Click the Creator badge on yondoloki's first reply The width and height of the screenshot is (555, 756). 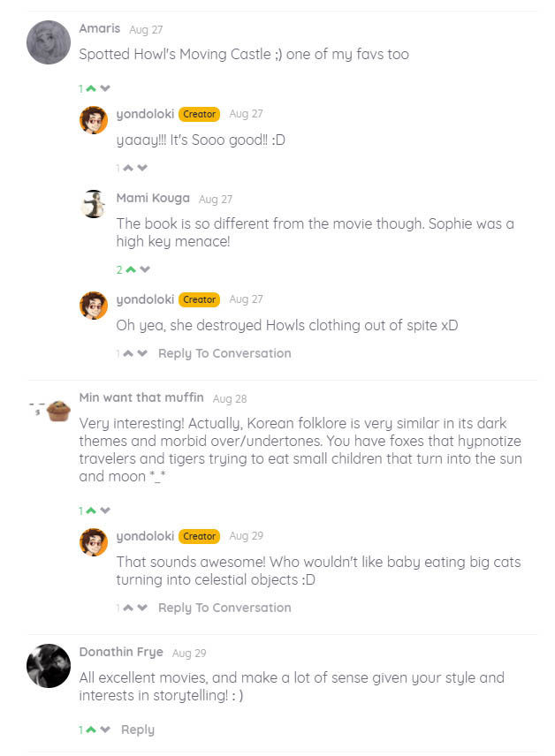click(x=199, y=114)
